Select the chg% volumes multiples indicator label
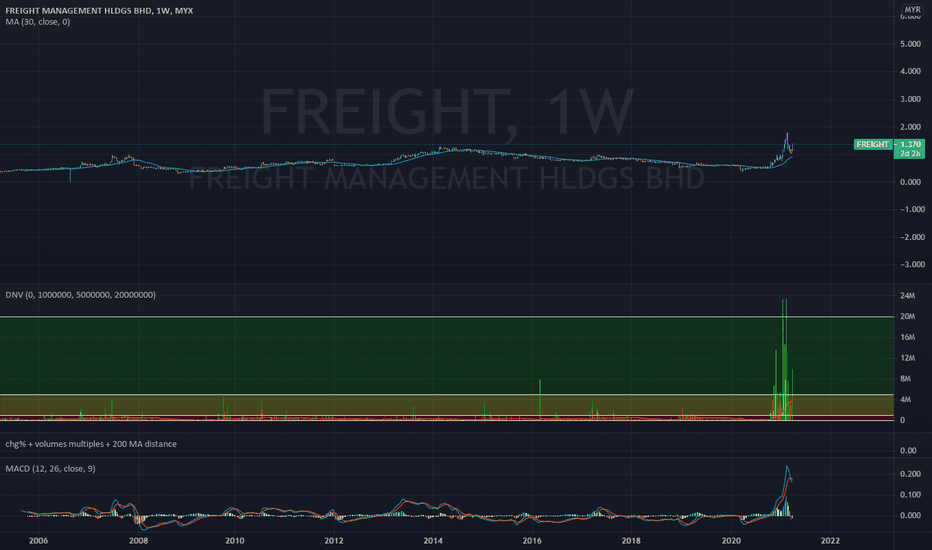This screenshot has height=550, width=932. [x=91, y=444]
